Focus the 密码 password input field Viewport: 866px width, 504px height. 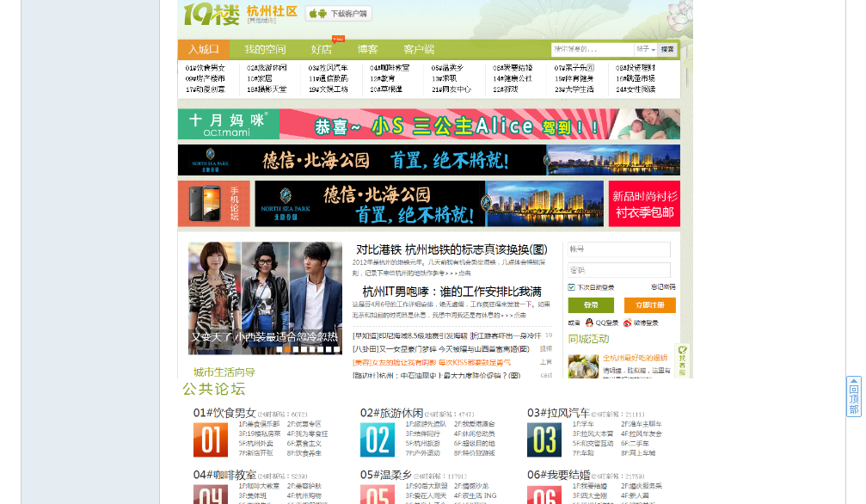[619, 270]
